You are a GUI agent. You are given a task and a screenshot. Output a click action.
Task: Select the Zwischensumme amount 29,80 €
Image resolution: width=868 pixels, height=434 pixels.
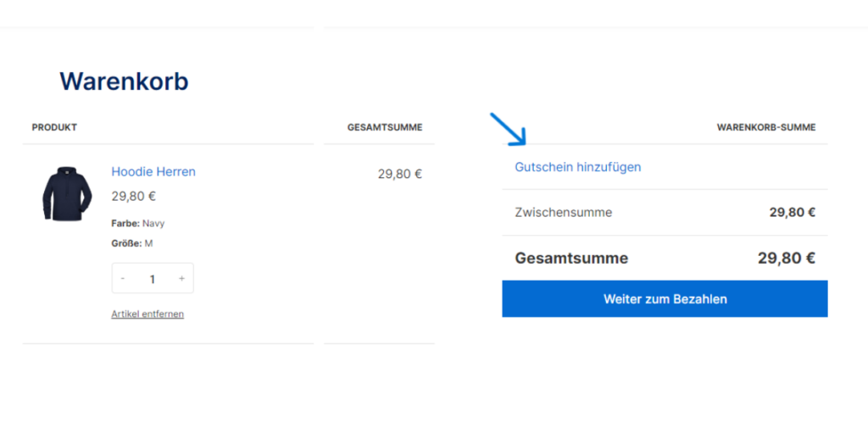pyautogui.click(x=793, y=212)
